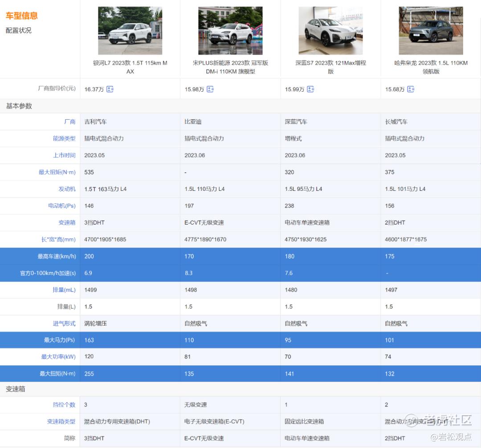Screen dimensions: 481x448
Task: Click the E-CVT无级变速 cell in 变速箱 row
Action: click(204, 223)
